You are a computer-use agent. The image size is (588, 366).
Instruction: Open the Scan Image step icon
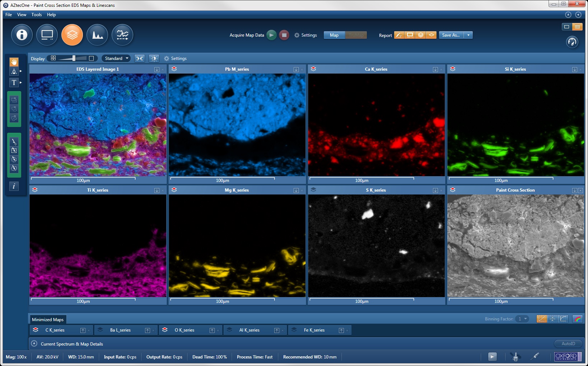[47, 35]
